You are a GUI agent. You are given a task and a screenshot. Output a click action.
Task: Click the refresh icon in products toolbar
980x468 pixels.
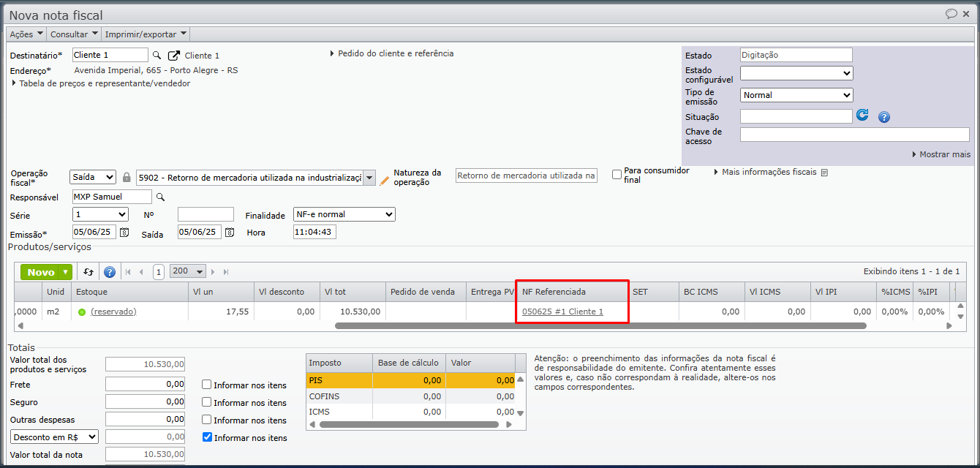point(88,272)
